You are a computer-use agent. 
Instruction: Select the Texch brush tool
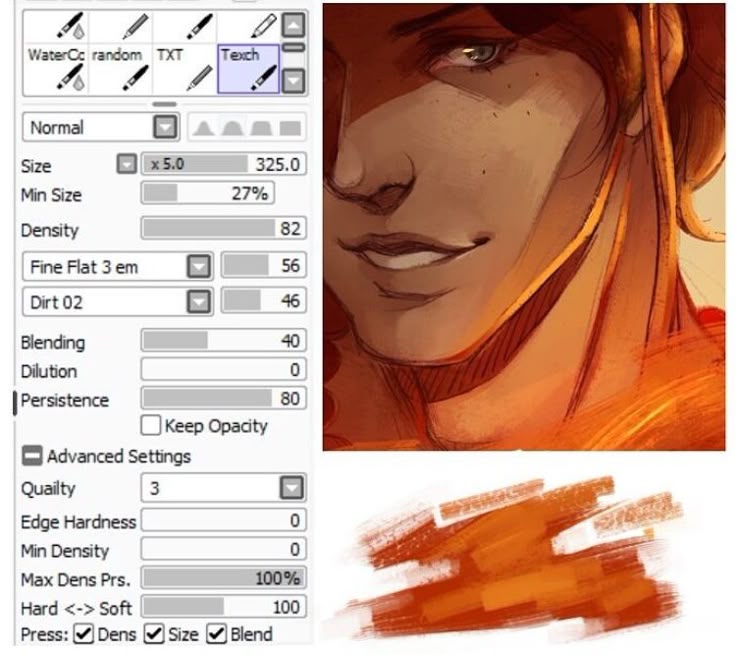click(x=248, y=69)
